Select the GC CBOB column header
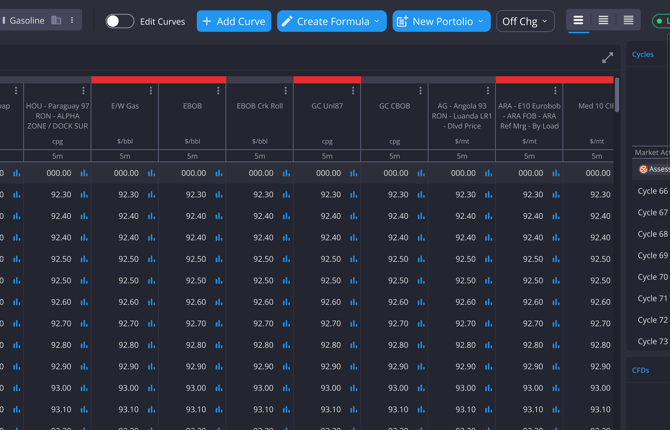670x430 pixels. (x=394, y=106)
